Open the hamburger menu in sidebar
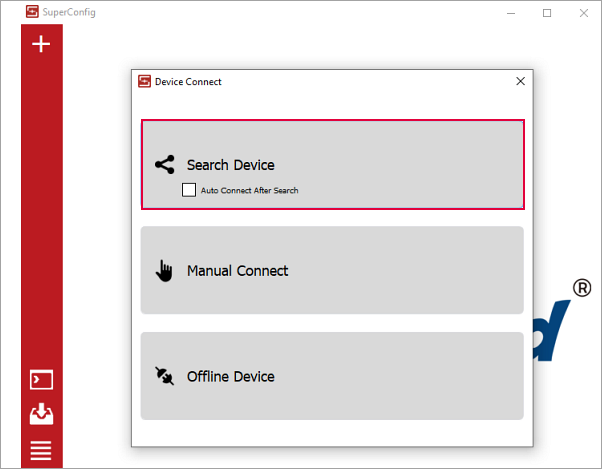This screenshot has height=469, width=602. coord(41,450)
